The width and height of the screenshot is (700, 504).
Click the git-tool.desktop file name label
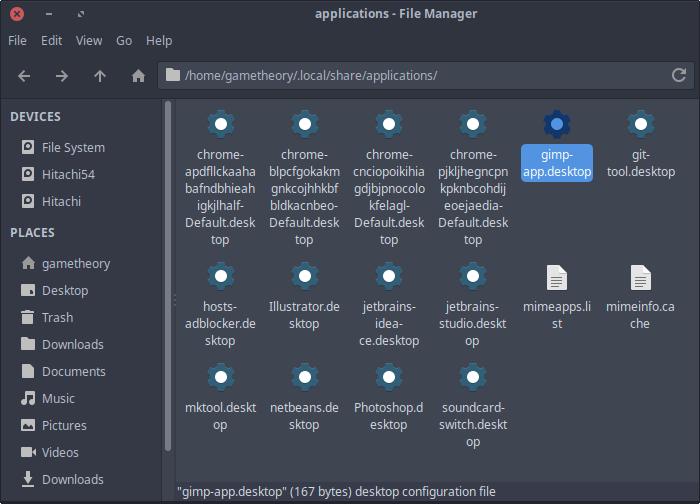tap(641, 163)
